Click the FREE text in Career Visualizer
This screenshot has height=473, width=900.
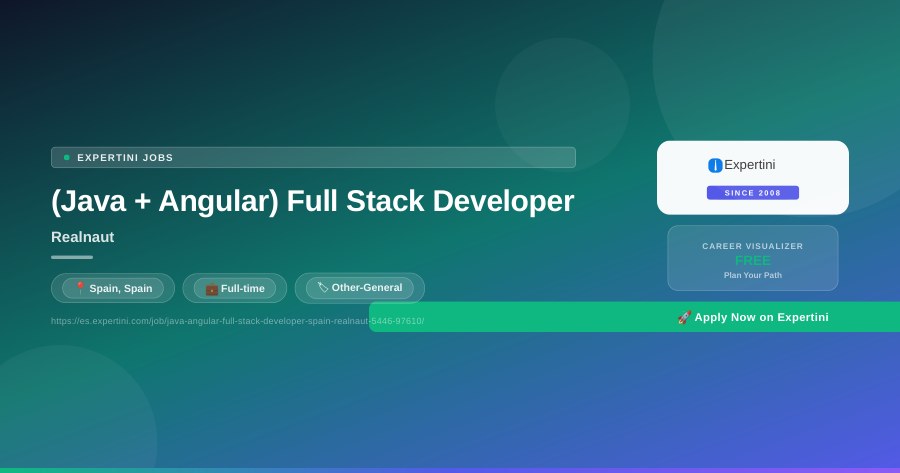[752, 261]
